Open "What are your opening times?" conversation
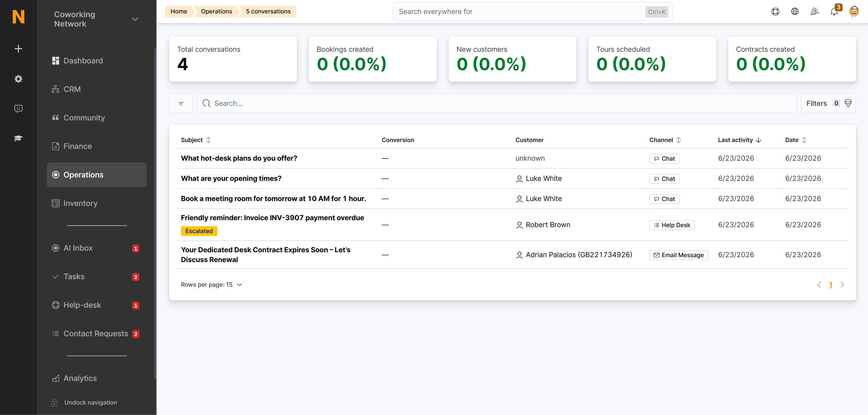Viewport: 868px width, 415px height. tap(231, 179)
